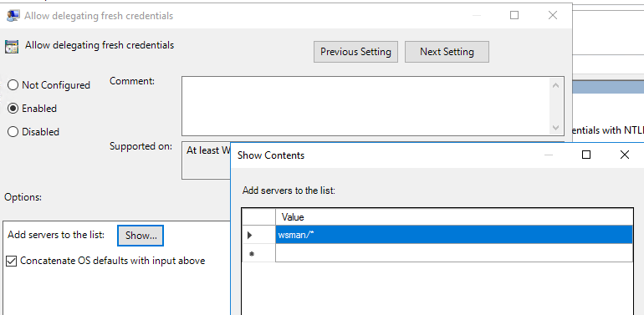Image resolution: width=644 pixels, height=315 pixels.
Task: Maximize the Allow delegating fresh credentials window
Action: (514, 16)
